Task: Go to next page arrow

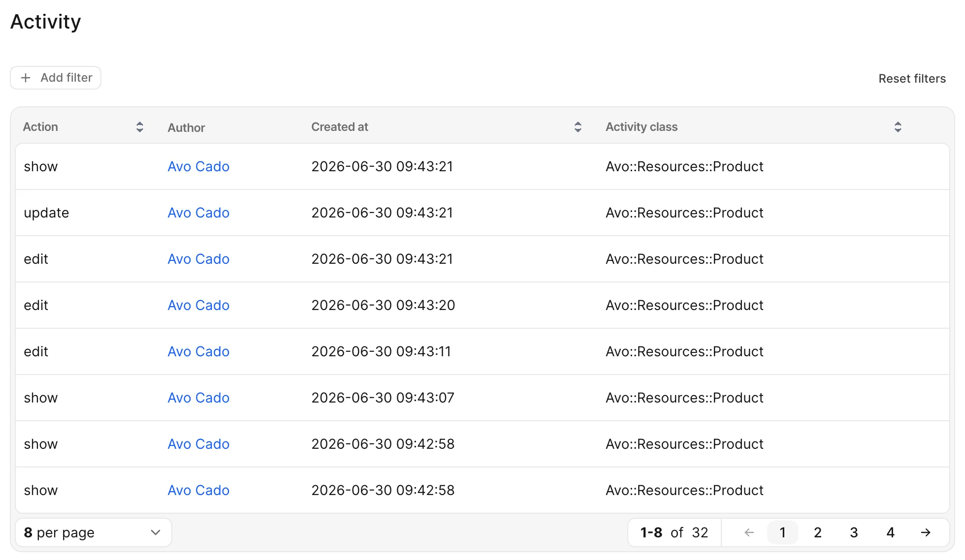Action: (x=926, y=532)
